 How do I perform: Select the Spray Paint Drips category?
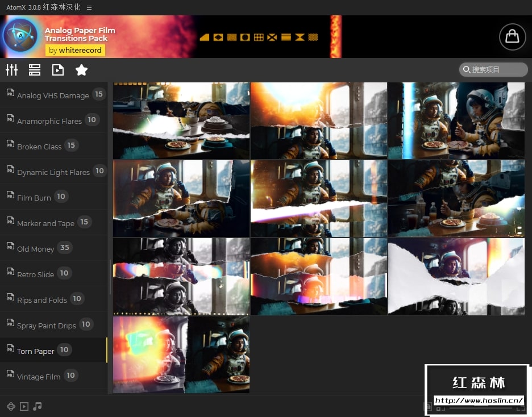coord(53,325)
